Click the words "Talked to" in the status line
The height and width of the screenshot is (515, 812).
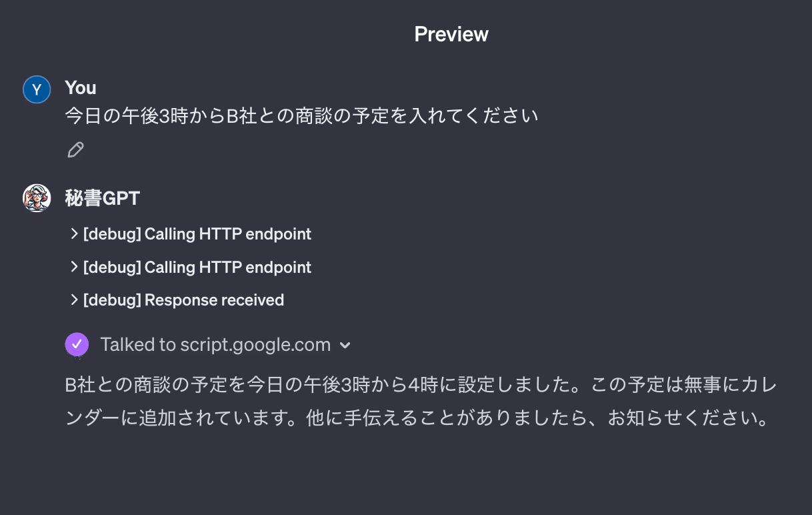click(x=138, y=345)
